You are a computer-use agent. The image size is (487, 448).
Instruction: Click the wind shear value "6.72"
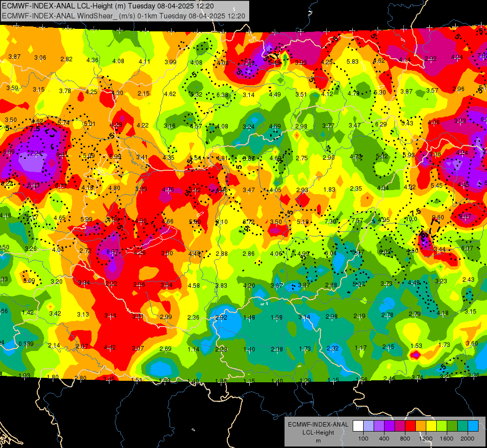click(x=248, y=222)
